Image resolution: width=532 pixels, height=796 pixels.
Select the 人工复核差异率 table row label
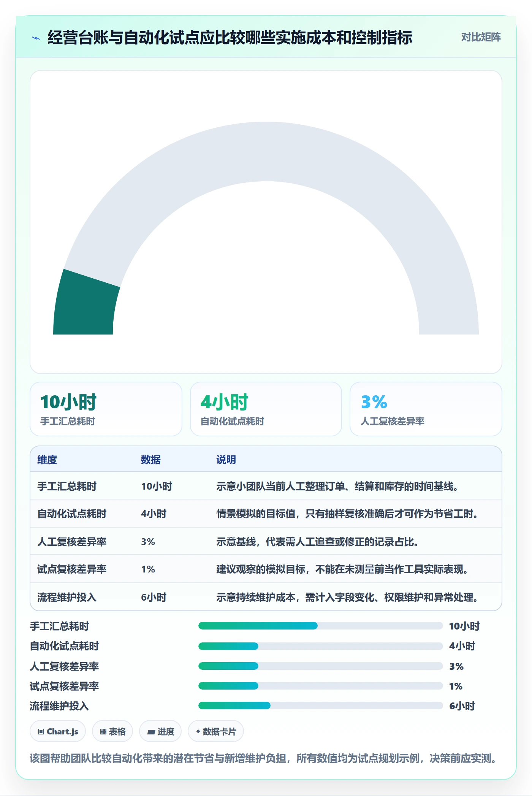coord(72,542)
